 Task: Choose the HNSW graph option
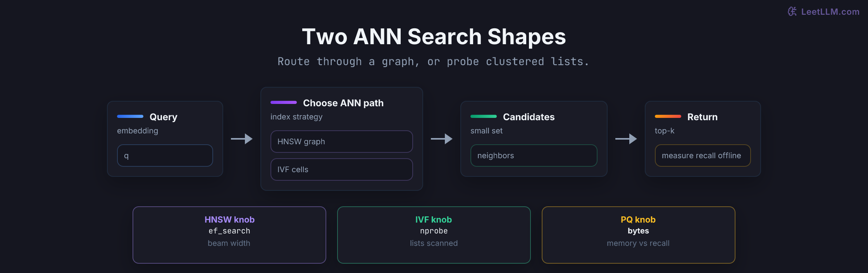click(342, 142)
